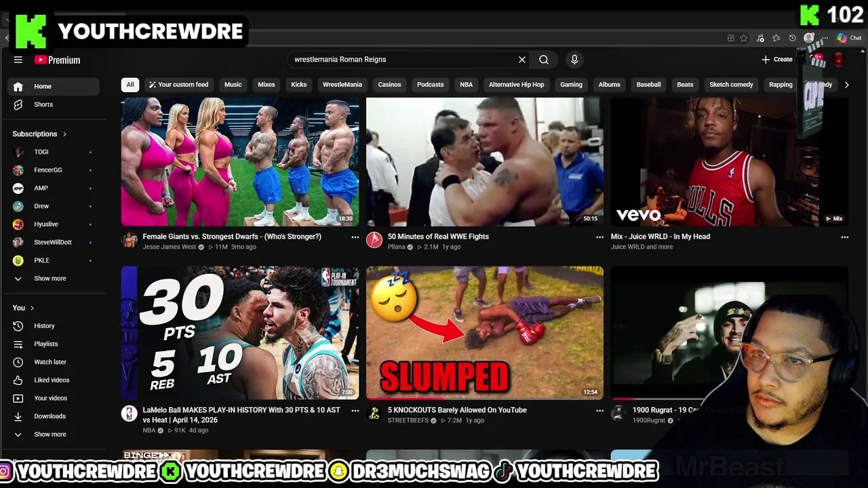868x488 pixels.
Task: Expand Show more under Subscriptions
Action: pos(54,279)
